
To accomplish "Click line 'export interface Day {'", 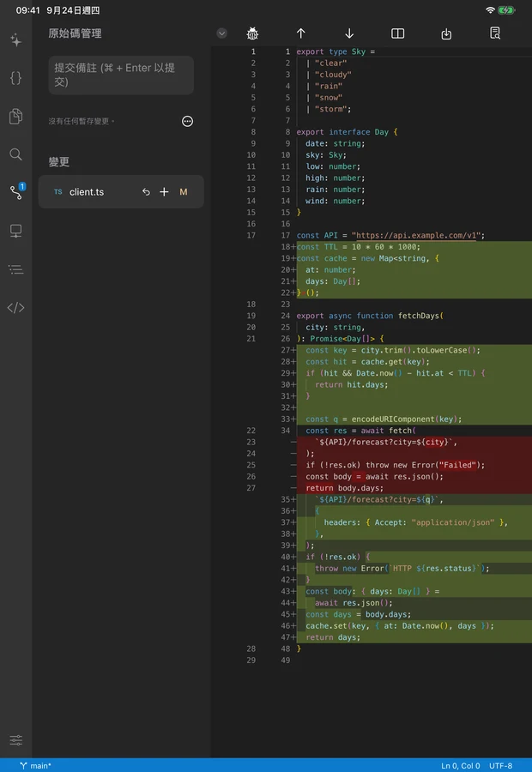I will (347, 132).
